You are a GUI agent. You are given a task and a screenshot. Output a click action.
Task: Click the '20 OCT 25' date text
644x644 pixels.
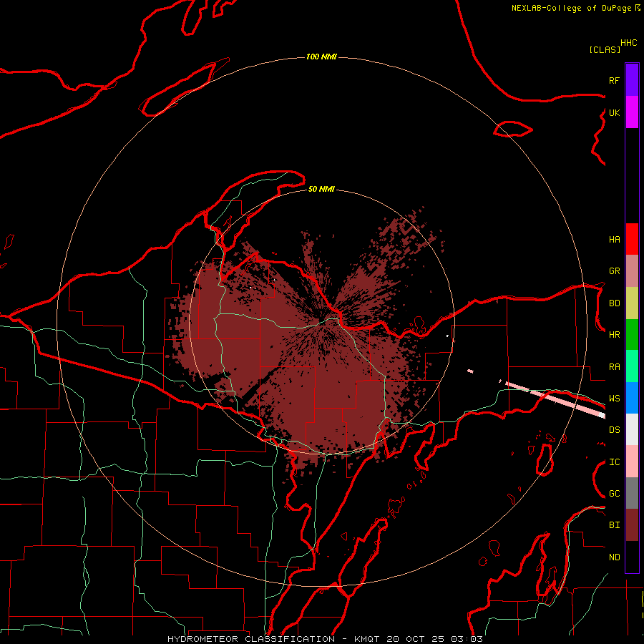point(416,639)
